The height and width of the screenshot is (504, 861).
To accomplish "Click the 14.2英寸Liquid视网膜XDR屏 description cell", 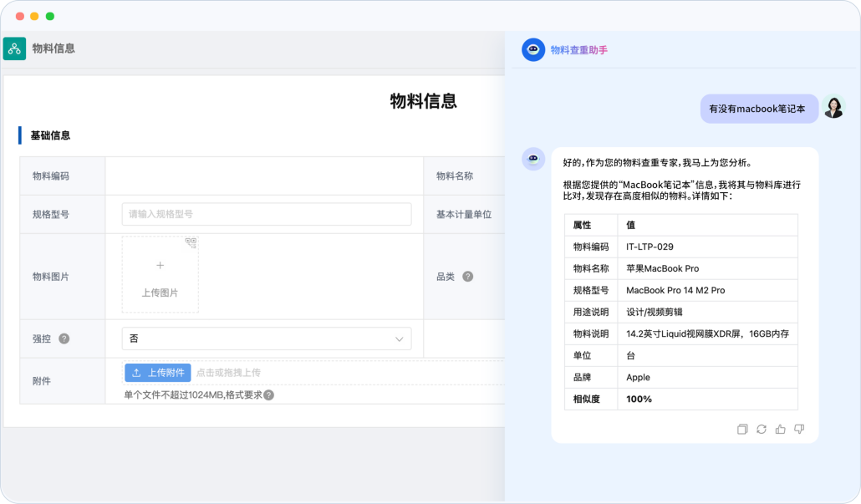I will [707, 333].
